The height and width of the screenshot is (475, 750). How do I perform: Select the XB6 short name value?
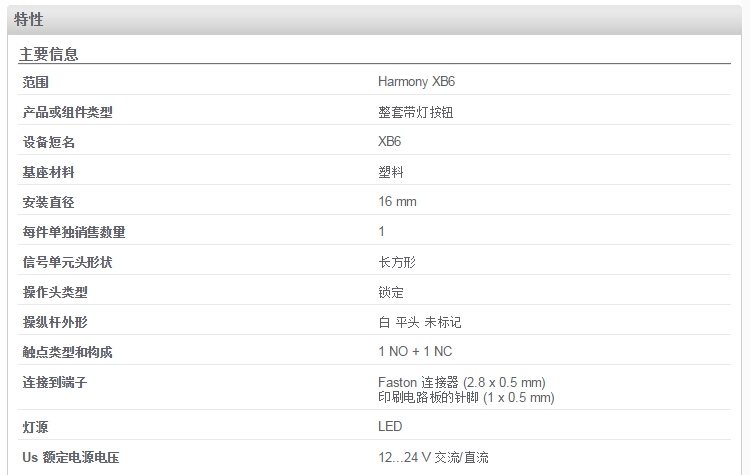coord(389,142)
